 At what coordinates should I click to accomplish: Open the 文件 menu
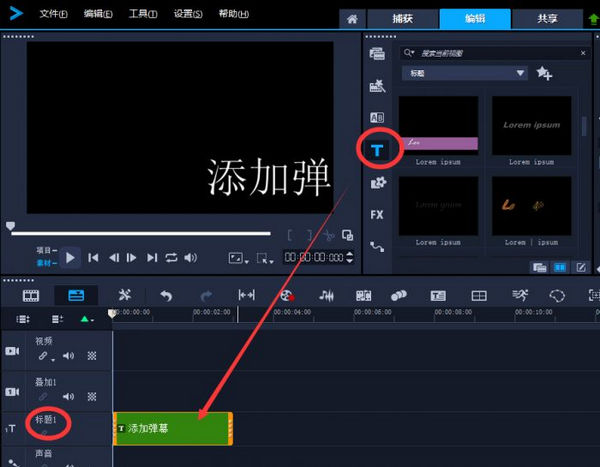pyautogui.click(x=53, y=14)
